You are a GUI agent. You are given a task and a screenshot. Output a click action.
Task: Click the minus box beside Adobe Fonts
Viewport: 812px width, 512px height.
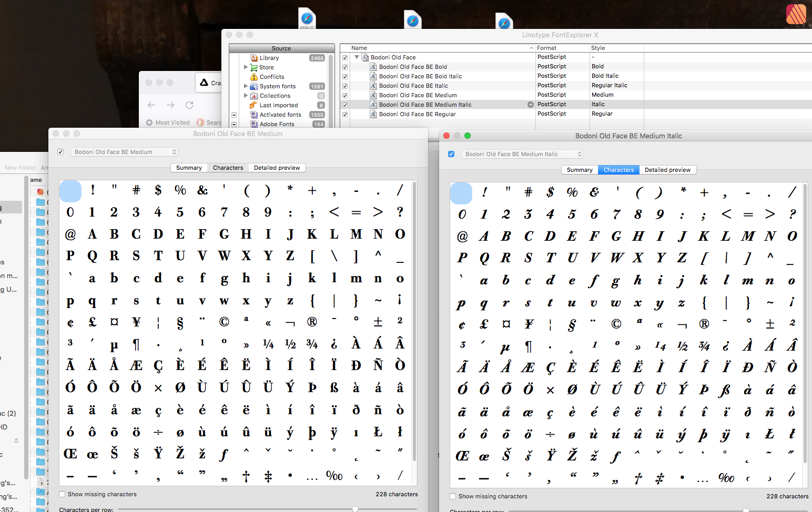coord(234,124)
